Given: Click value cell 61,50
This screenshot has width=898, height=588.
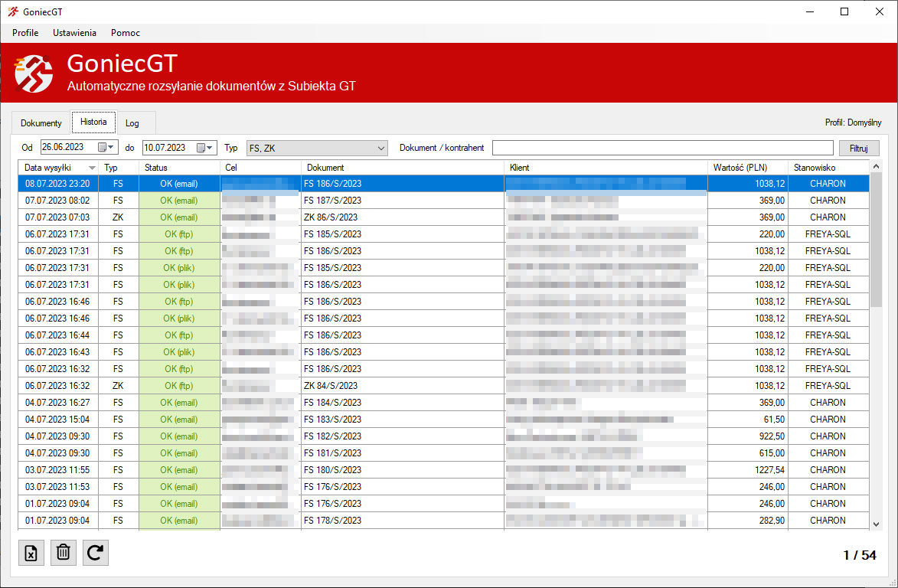Looking at the screenshot, I should 748,420.
